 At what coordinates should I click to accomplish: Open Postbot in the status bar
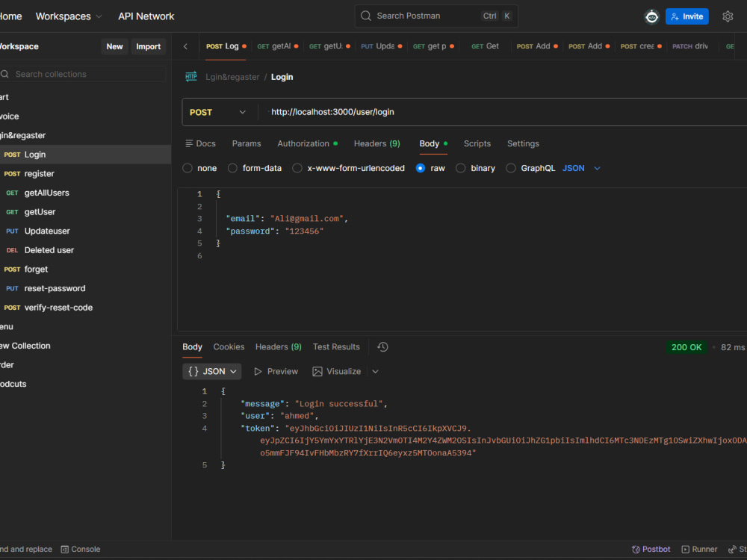[x=651, y=549]
